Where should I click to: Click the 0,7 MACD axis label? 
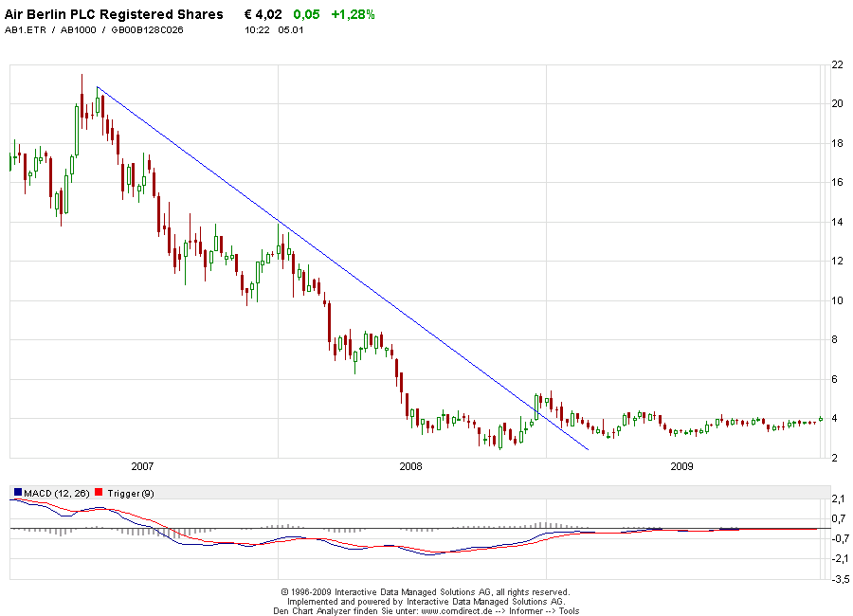pos(839,518)
